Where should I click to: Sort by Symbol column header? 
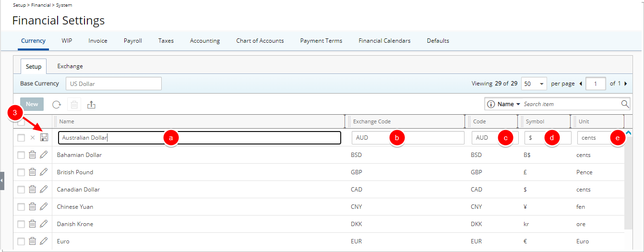click(535, 122)
